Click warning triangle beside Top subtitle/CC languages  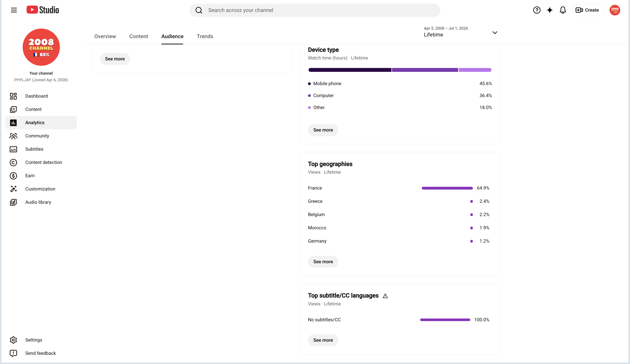[x=385, y=296]
